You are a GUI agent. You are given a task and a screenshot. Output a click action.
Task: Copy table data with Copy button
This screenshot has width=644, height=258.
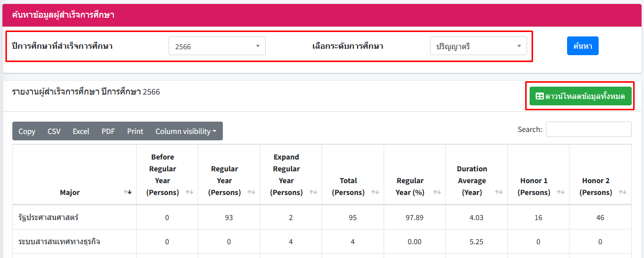(x=27, y=131)
